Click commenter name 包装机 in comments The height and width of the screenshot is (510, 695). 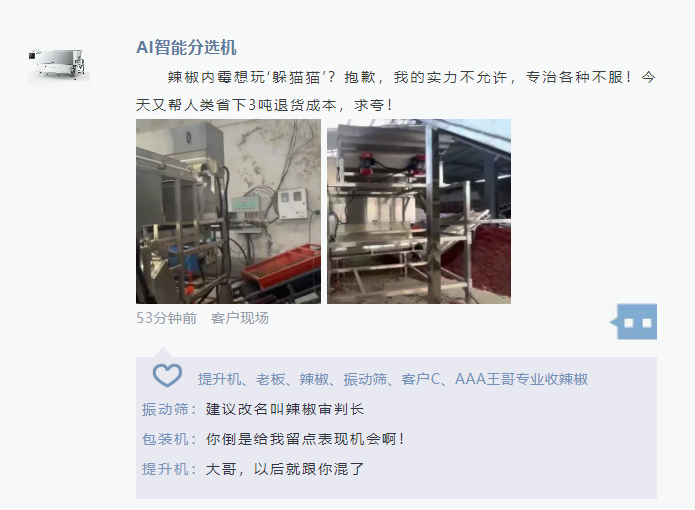[165, 439]
